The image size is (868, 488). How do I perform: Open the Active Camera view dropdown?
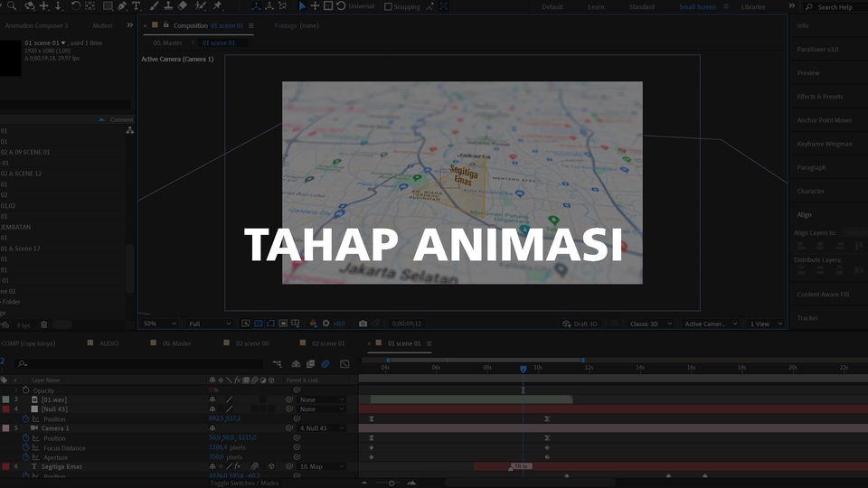711,324
